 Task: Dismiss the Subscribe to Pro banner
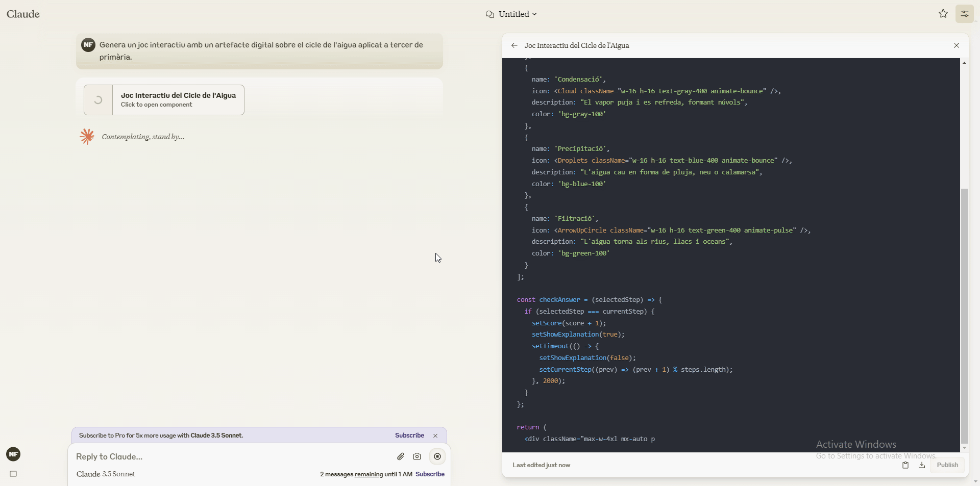pos(435,436)
